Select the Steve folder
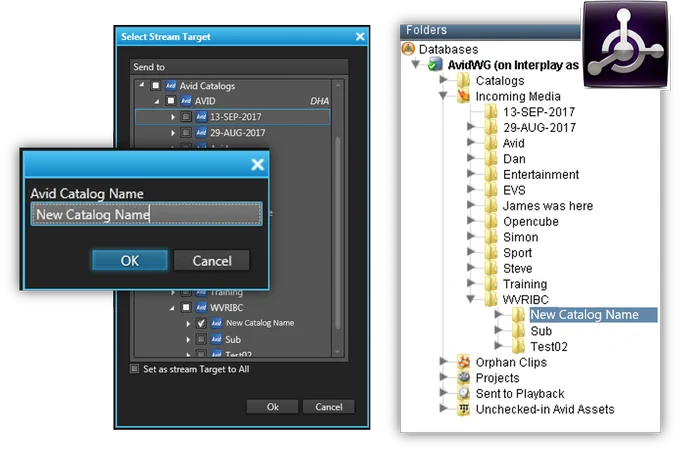 click(517, 269)
